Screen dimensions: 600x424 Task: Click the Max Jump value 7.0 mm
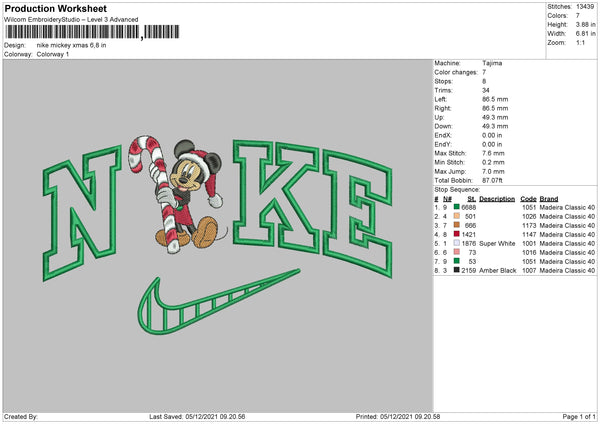point(493,171)
